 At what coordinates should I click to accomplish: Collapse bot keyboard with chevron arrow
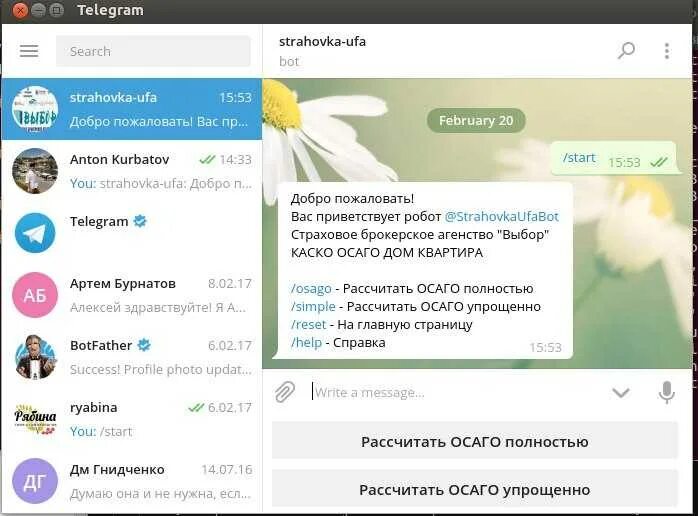coord(621,392)
